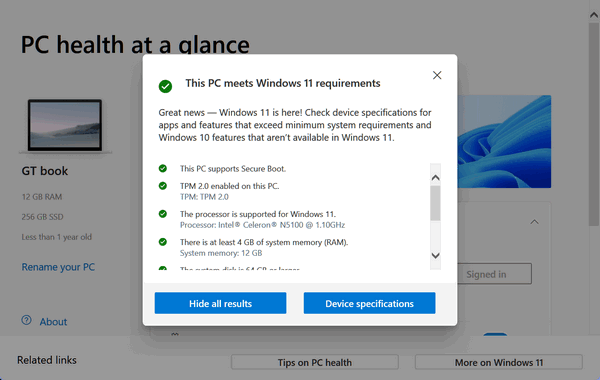Click the Secure Boot green check icon
Image resolution: width=600 pixels, height=380 pixels.
coord(163,168)
